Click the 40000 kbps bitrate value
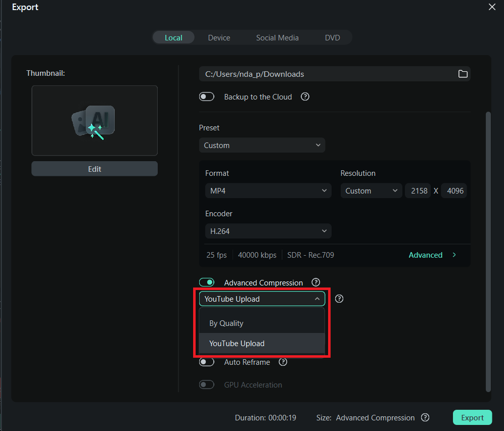This screenshot has width=504, height=431. (x=257, y=255)
